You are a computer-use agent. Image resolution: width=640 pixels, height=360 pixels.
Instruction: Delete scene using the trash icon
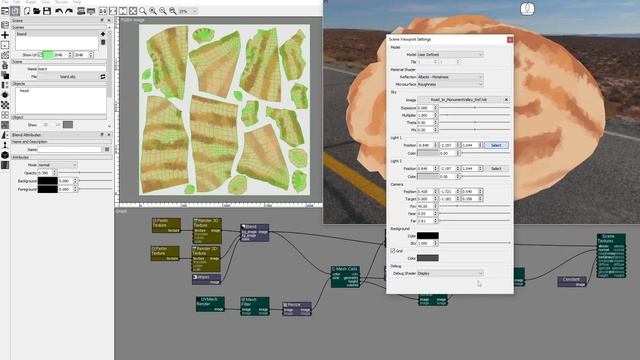(x=103, y=42)
